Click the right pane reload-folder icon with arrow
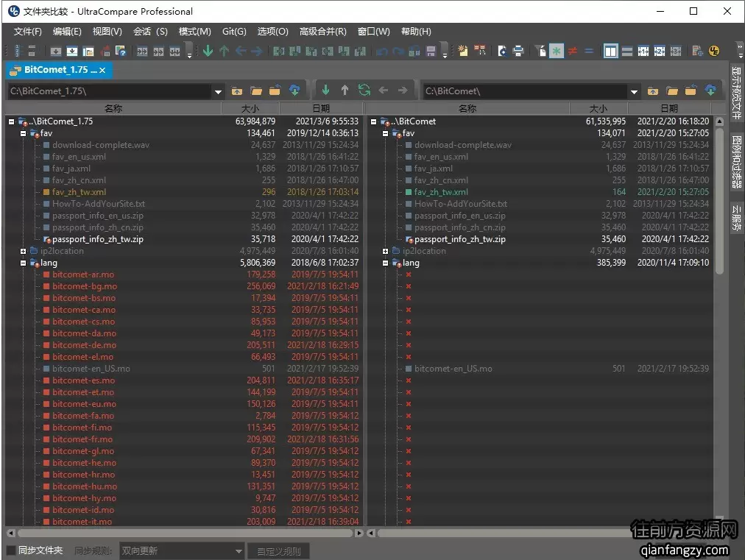Viewport: 745px width, 560px height. coord(691,91)
